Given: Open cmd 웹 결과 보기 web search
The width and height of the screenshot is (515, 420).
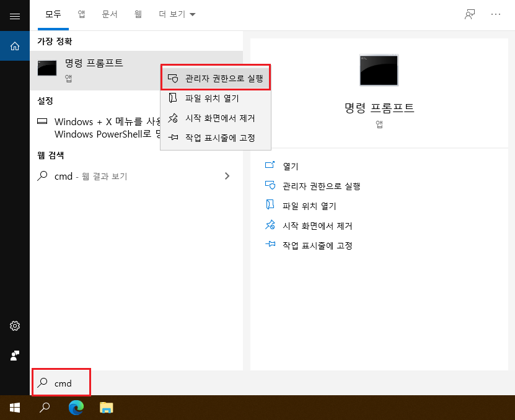Looking at the screenshot, I should [136, 177].
